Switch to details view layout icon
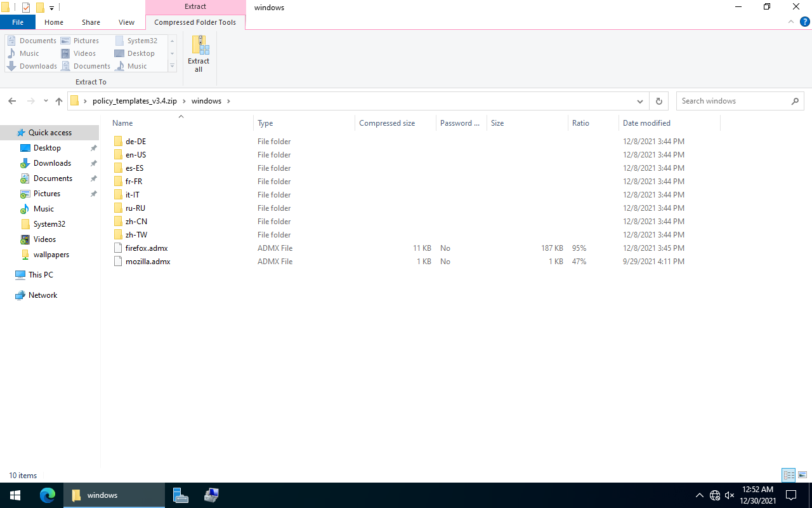This screenshot has height=508, width=812. pos(789,475)
